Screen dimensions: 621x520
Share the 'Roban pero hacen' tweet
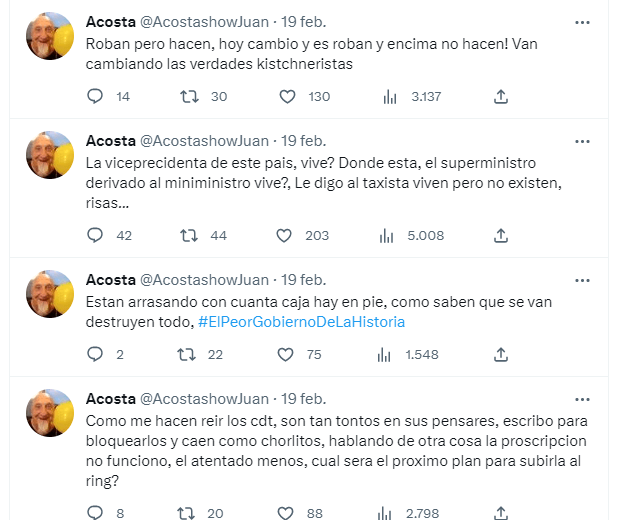coord(502,97)
